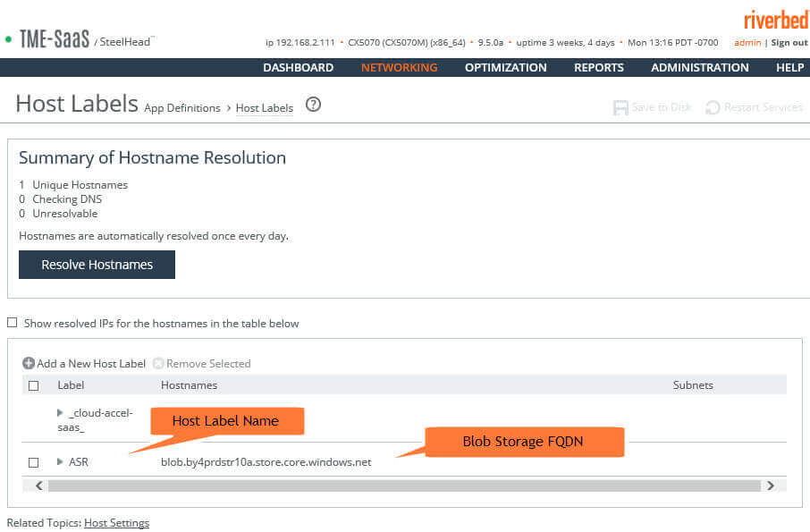
Task: Click the Save to Disk icon
Action: 620,107
